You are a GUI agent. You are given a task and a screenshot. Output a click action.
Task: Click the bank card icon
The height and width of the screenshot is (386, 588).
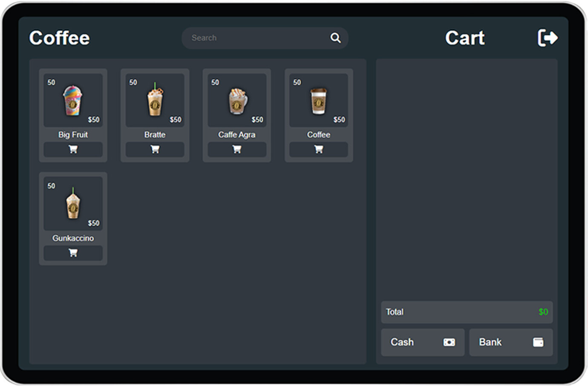coord(538,342)
